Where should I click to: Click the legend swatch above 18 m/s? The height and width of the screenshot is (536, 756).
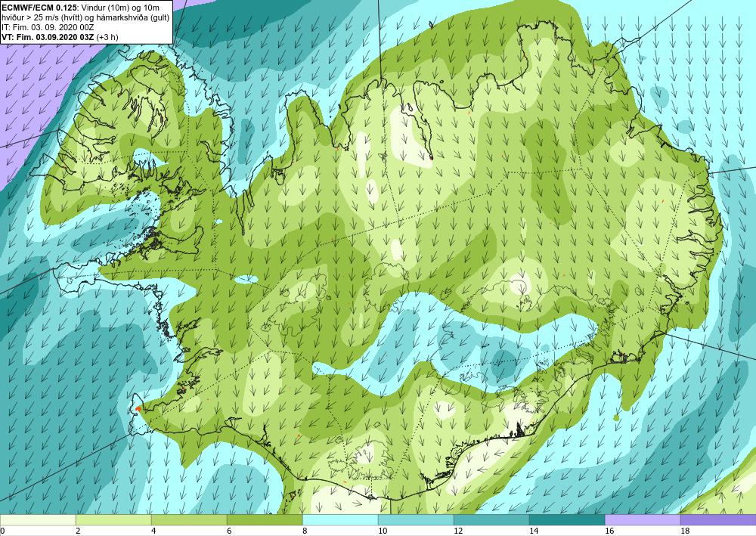coord(718,520)
